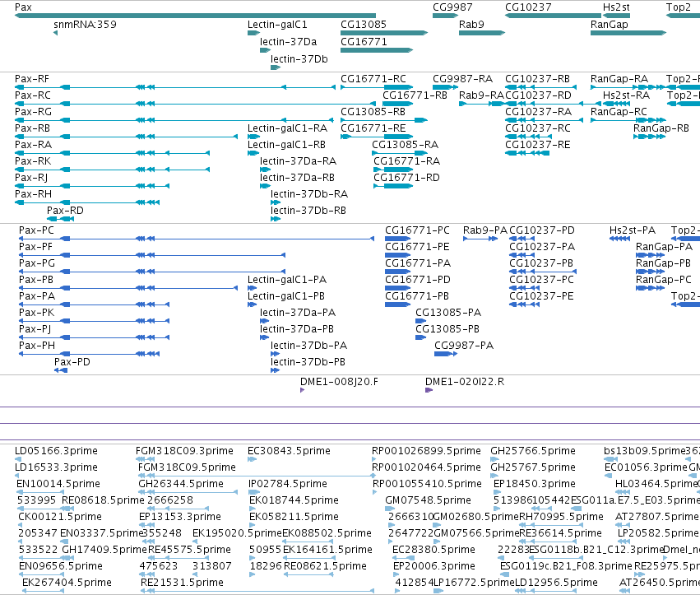
Task: Click the lectin-37Da-RB transcript label
Action: pyautogui.click(x=297, y=178)
